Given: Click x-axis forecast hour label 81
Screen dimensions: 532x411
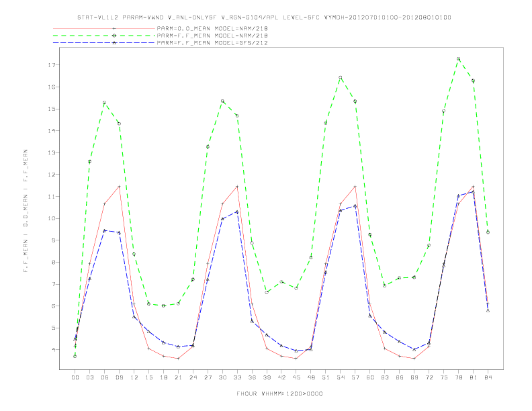Looking at the screenshot, I should pyautogui.click(x=474, y=377).
